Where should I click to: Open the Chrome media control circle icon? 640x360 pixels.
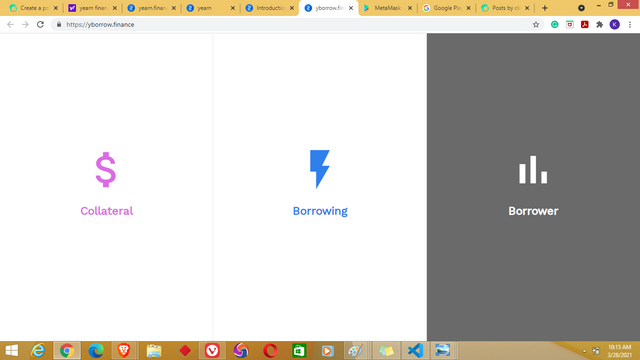tap(581, 8)
